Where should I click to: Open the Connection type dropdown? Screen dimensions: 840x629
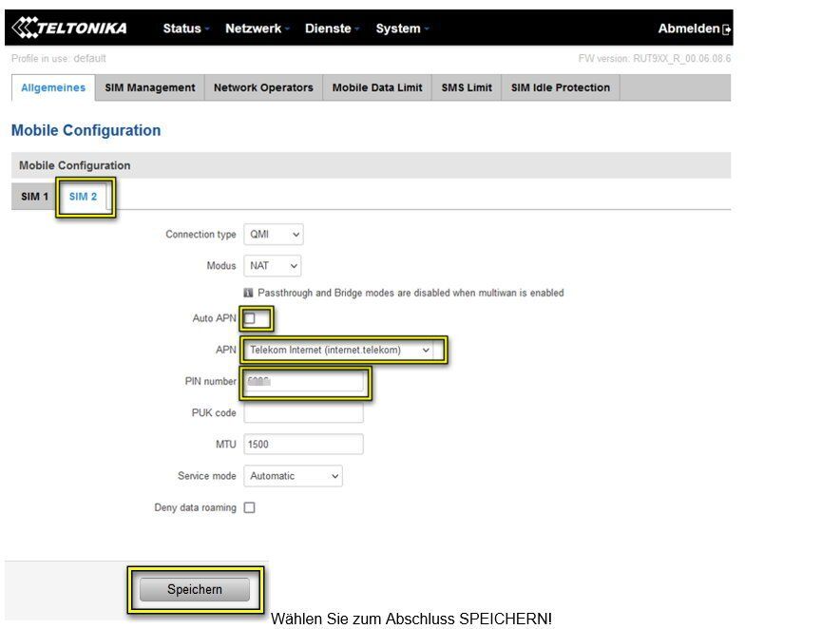(274, 235)
